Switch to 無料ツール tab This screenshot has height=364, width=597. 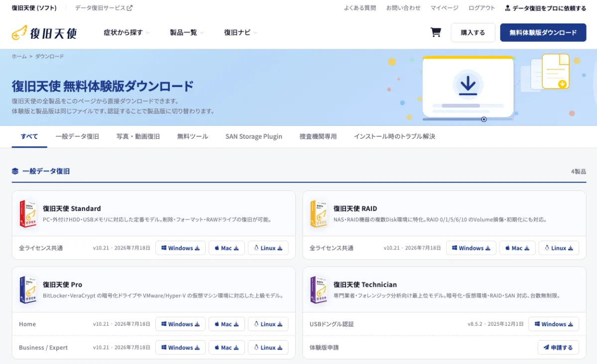[192, 137]
